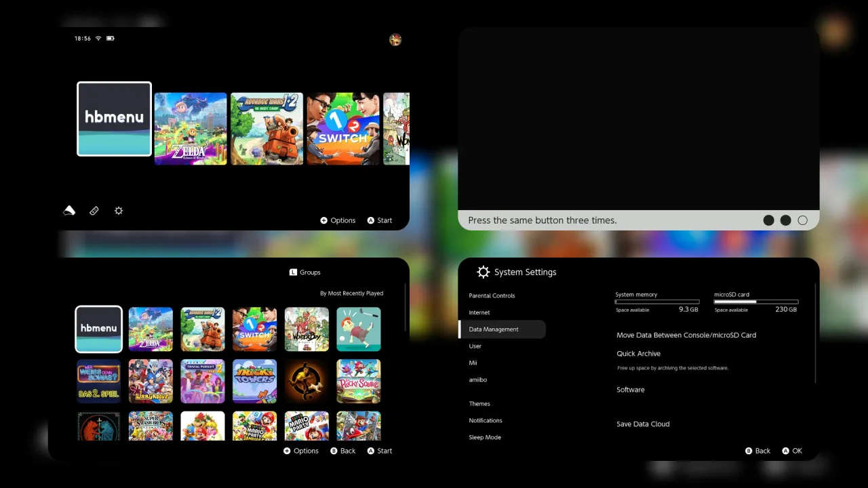Select the user profile avatar

pyautogui.click(x=395, y=39)
